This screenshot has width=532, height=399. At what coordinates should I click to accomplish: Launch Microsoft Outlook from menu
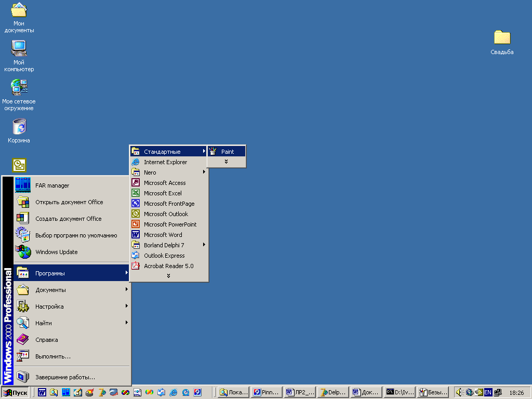tap(169, 214)
